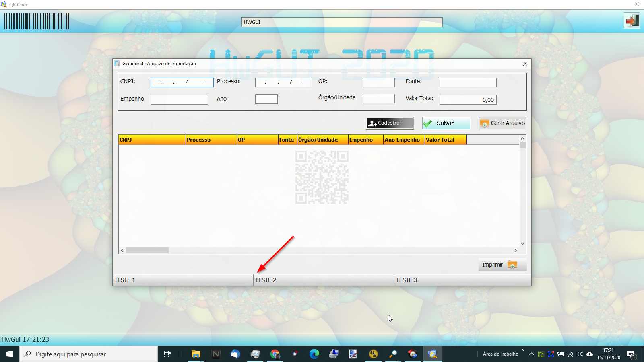Screen dimensions: 644x362
Task: Click the barcode image in the header
Action: (37, 21)
